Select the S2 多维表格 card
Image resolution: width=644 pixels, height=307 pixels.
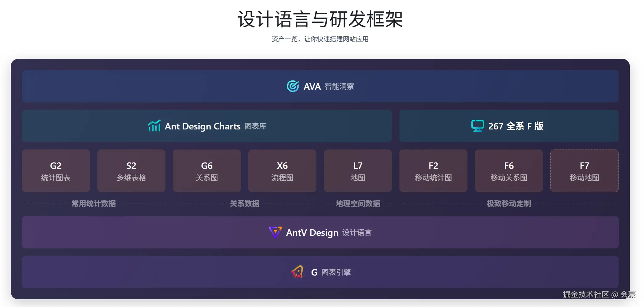click(x=131, y=171)
